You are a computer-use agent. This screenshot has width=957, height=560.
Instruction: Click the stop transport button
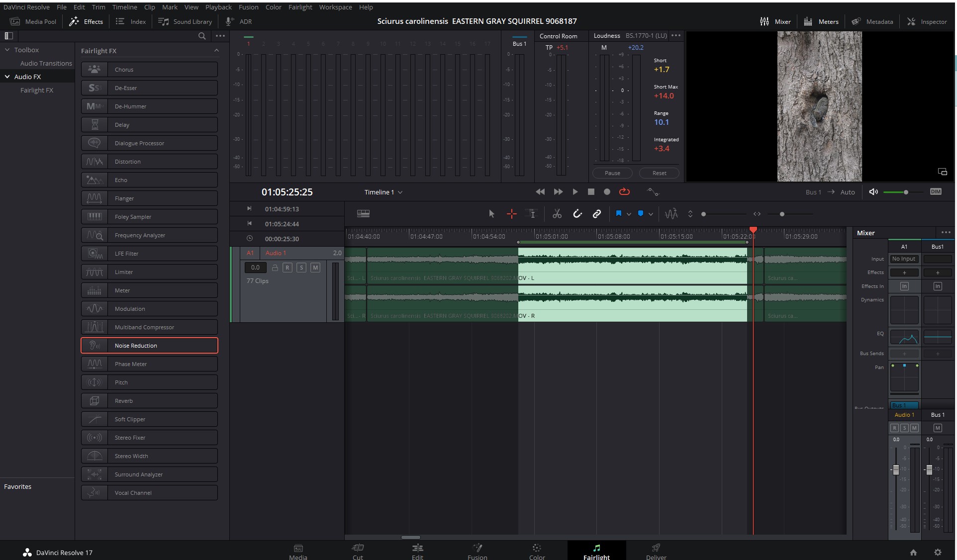(x=591, y=192)
